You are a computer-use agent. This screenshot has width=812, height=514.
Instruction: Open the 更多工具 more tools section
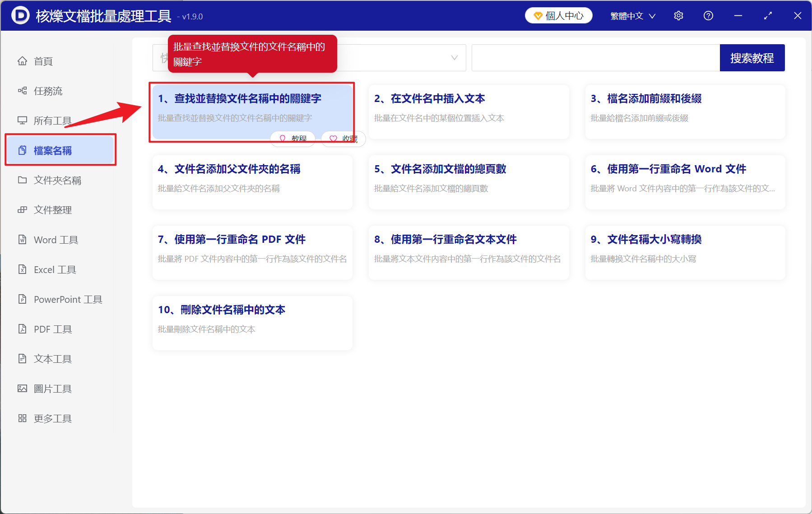tap(52, 418)
